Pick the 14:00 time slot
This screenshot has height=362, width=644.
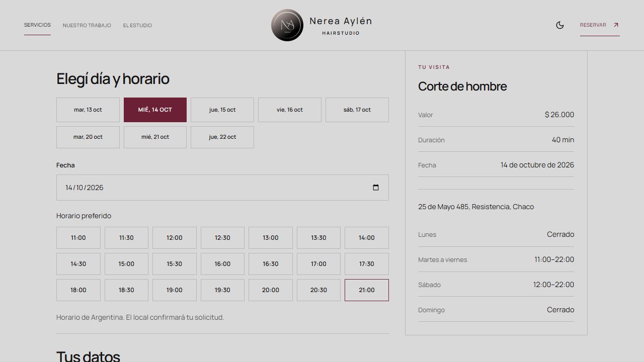coord(367,238)
